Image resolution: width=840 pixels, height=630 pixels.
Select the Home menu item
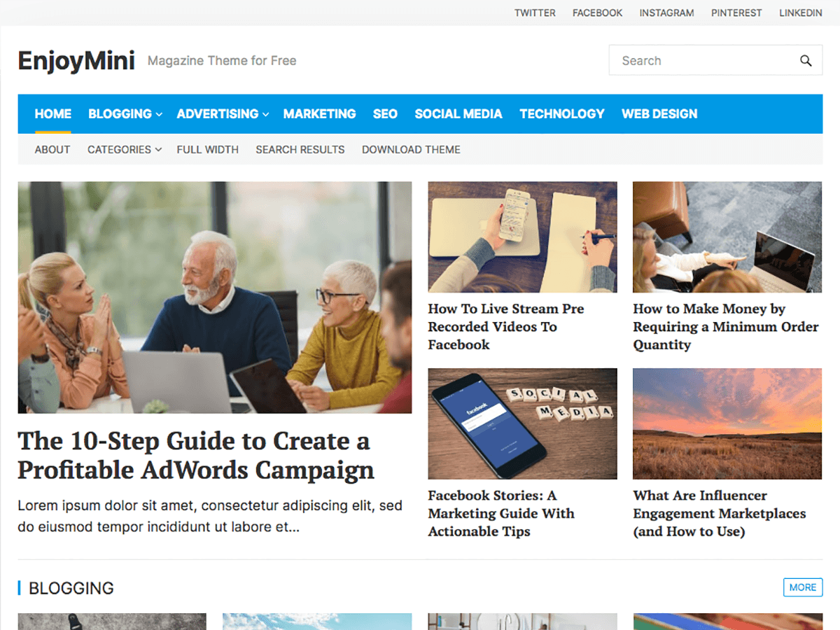coord(53,114)
